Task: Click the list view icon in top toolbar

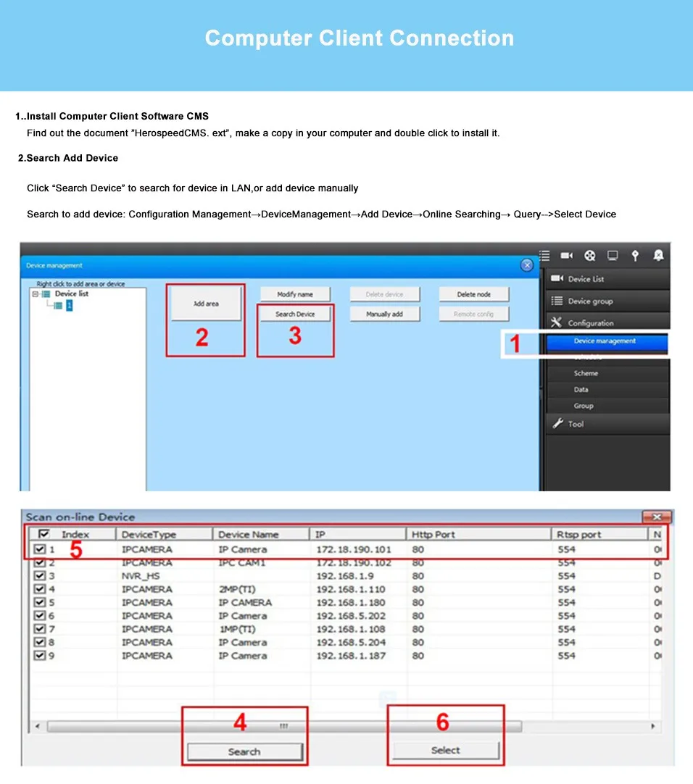Action: [544, 256]
